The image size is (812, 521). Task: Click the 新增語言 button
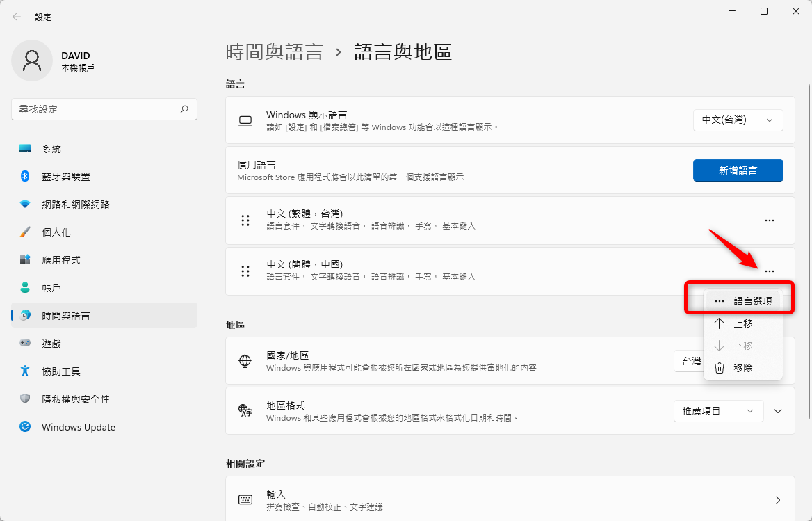pyautogui.click(x=738, y=170)
